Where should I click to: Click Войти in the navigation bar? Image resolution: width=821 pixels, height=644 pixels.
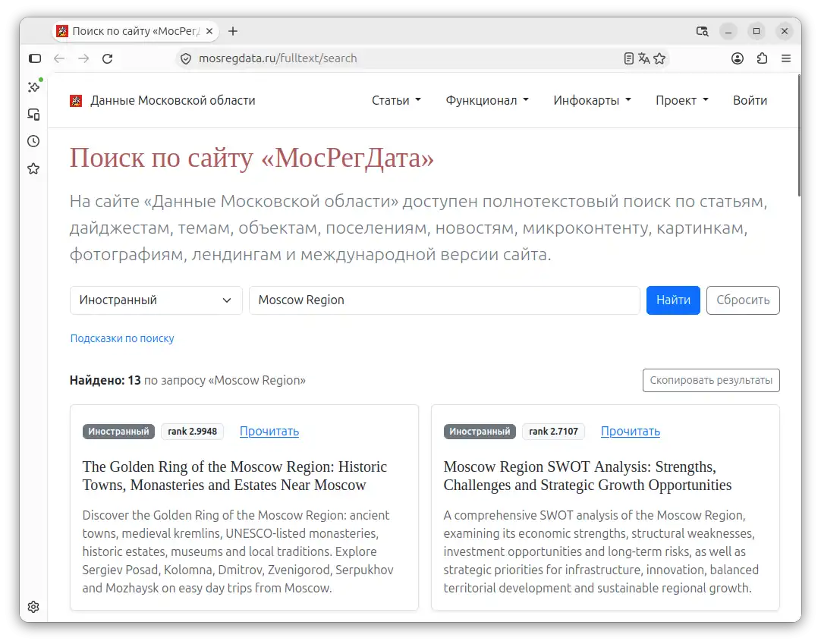point(750,101)
